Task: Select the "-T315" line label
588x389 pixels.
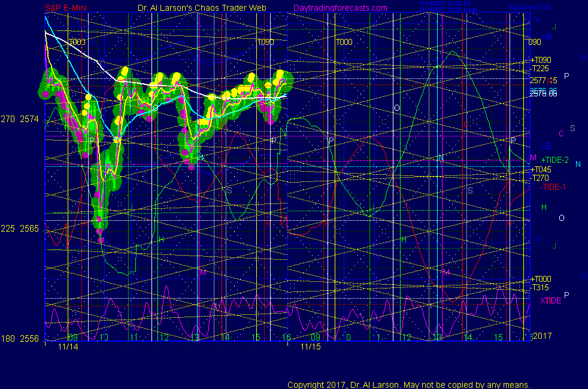Action: (x=540, y=287)
